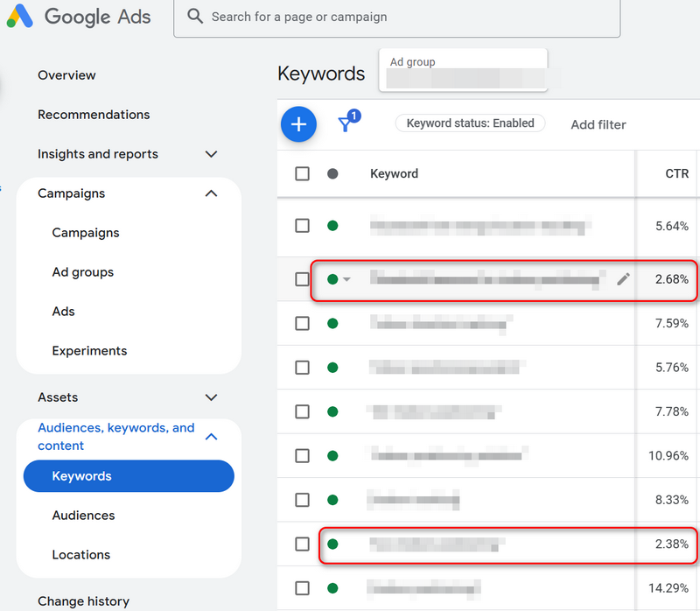Tick the select-all checkbox in header
This screenshot has width=700, height=611.
click(x=302, y=173)
